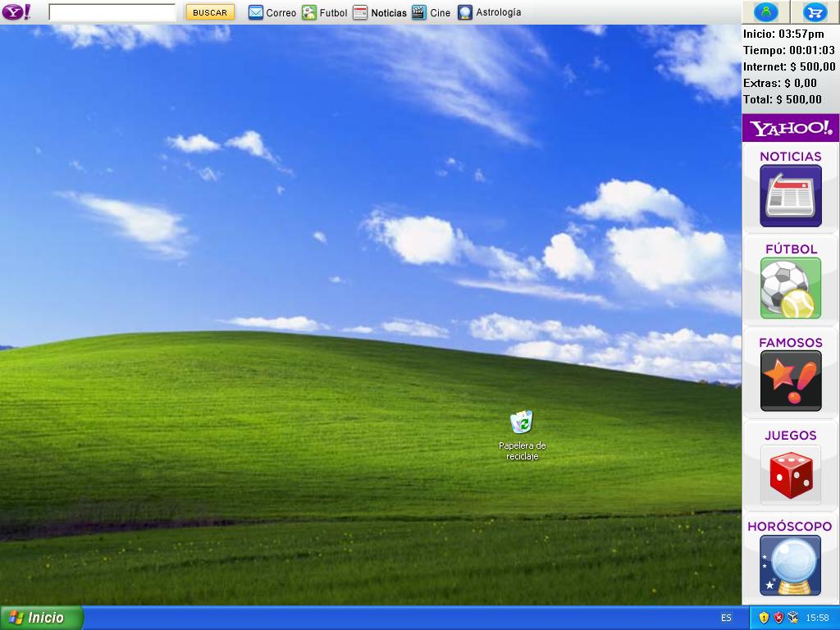Click the yellow security shield tray icon

pyautogui.click(x=764, y=618)
